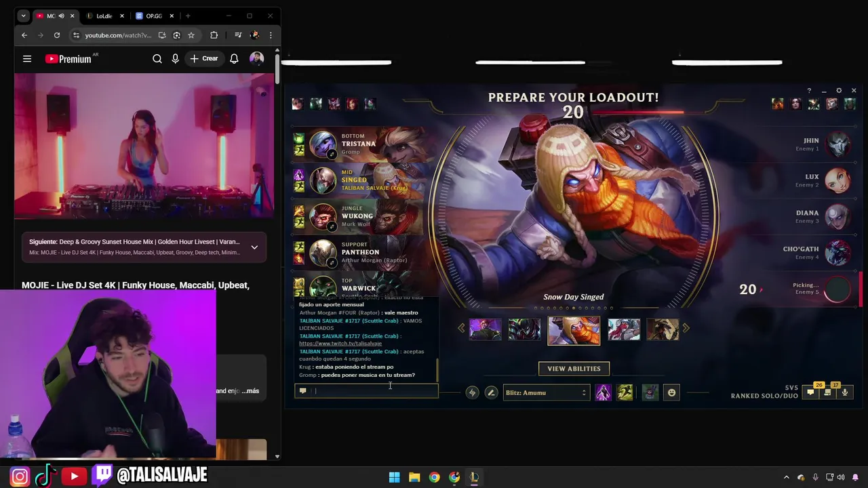The image size is (868, 488).
Task: View site information icon in address bar
Action: click(76, 35)
